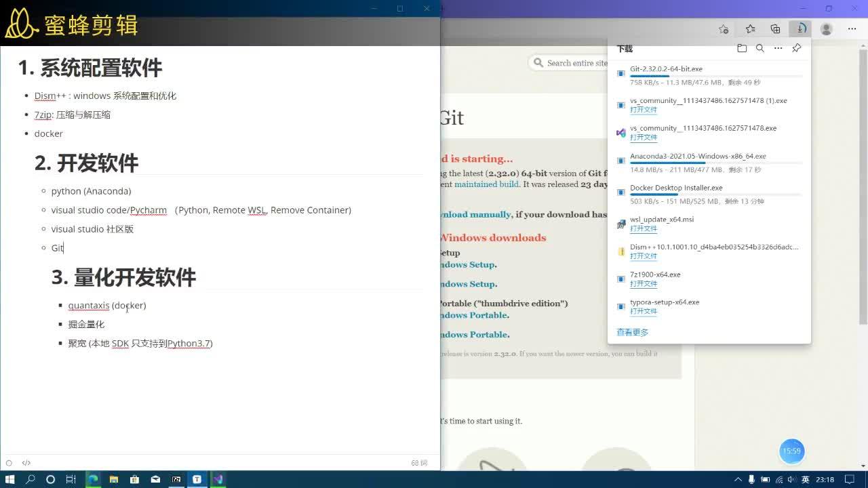Toggle source code mode in Typora
Screen dimensions: 868x488
(26, 463)
